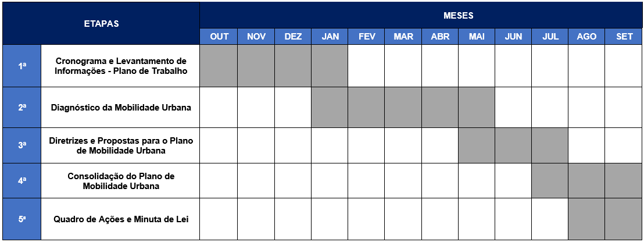Image resolution: width=644 pixels, height=242 pixels.
Task: Select the gray MAR cell of Diagnóstico row
Action: point(403,107)
